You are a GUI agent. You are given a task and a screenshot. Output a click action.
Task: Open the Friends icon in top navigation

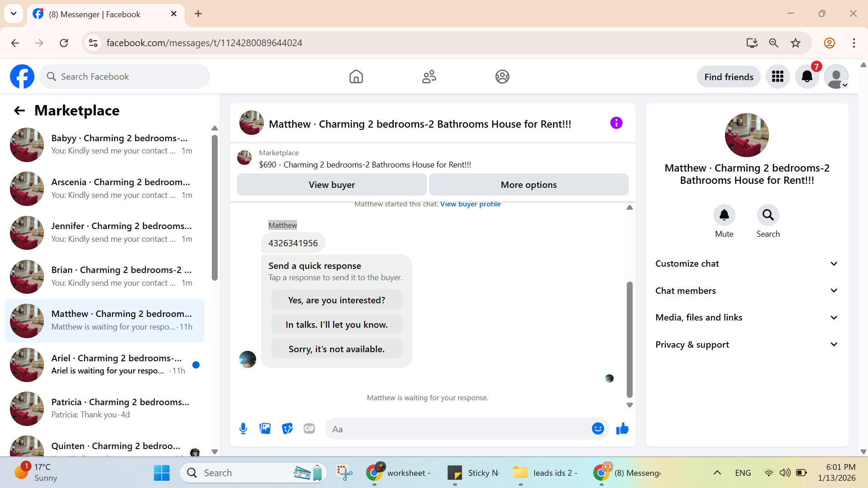click(429, 77)
